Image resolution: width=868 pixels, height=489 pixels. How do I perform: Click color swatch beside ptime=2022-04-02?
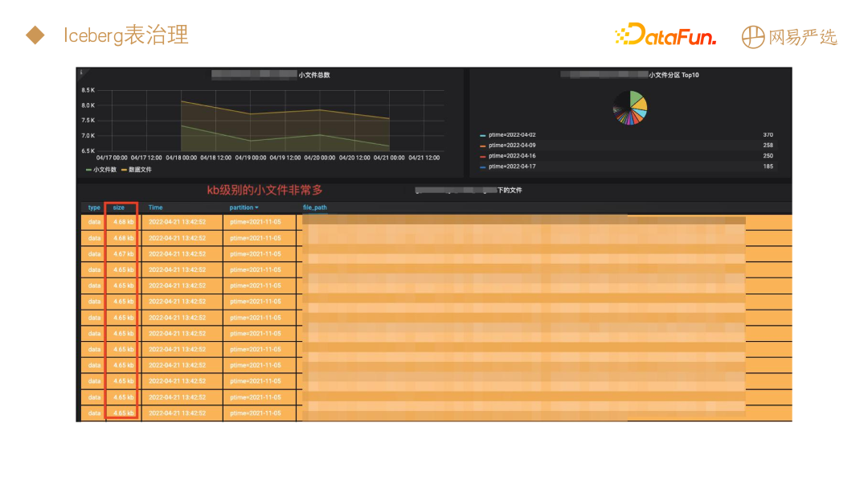(483, 135)
